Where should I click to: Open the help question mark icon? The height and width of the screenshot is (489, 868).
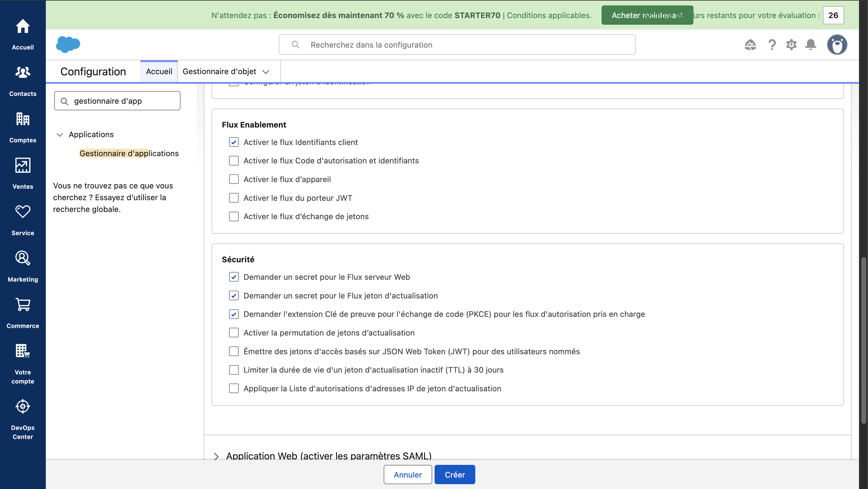click(772, 45)
